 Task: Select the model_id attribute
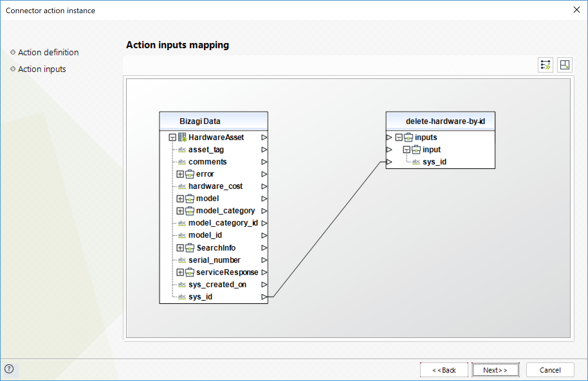tap(205, 235)
